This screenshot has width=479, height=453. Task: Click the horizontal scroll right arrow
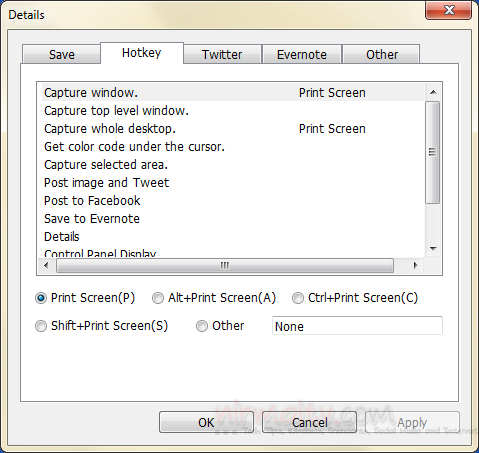415,266
